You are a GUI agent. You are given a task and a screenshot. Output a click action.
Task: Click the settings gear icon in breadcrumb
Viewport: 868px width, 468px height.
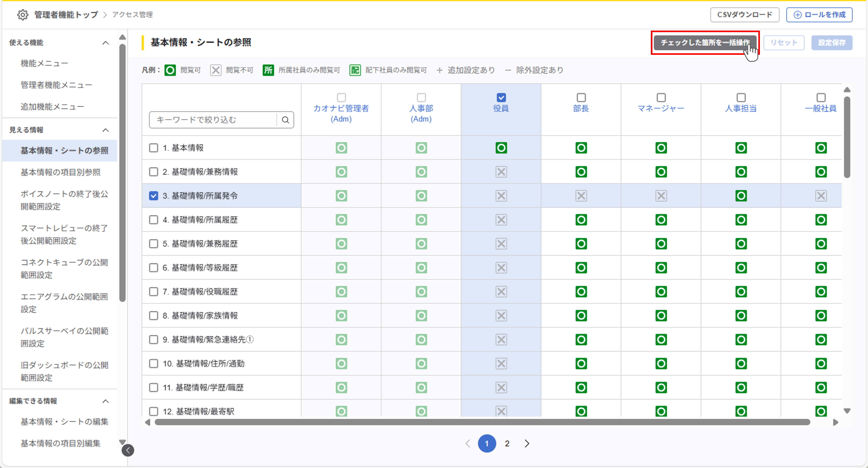click(22, 15)
